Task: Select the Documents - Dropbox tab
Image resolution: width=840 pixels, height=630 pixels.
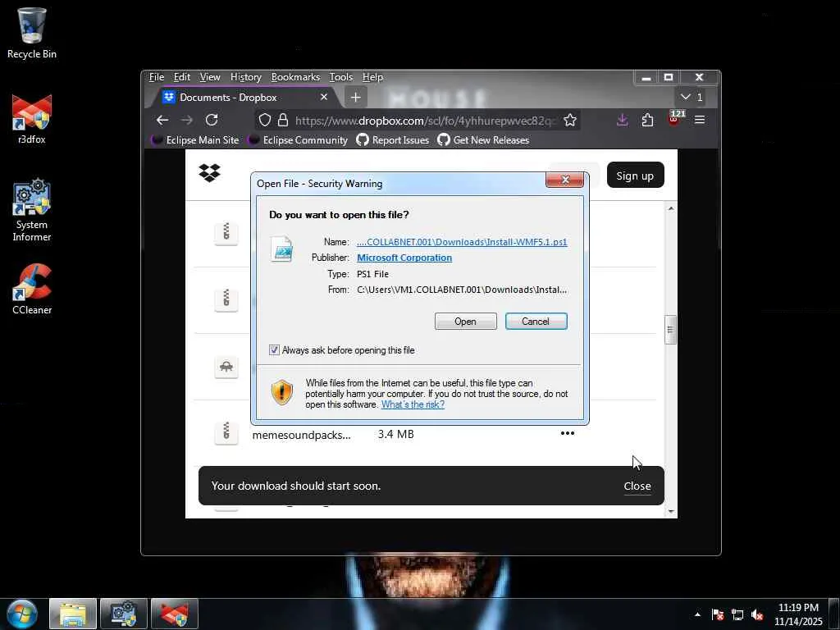Action: pyautogui.click(x=244, y=98)
